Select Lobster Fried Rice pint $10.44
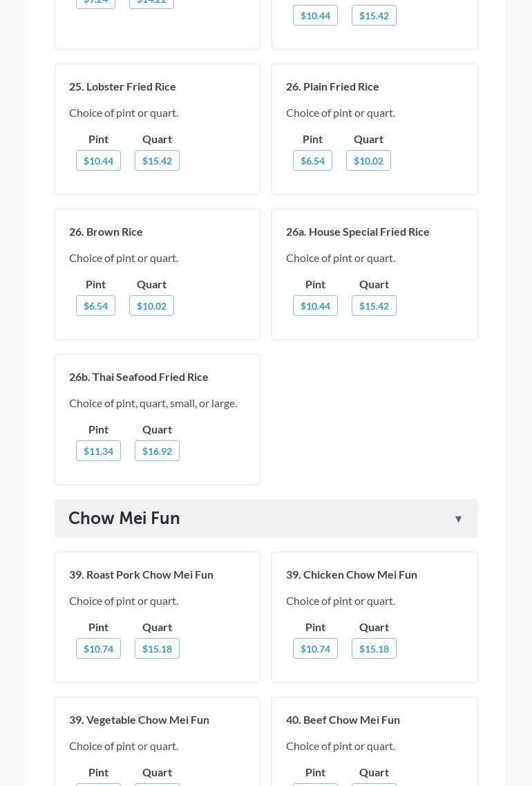This screenshot has width=532, height=786. [98, 161]
